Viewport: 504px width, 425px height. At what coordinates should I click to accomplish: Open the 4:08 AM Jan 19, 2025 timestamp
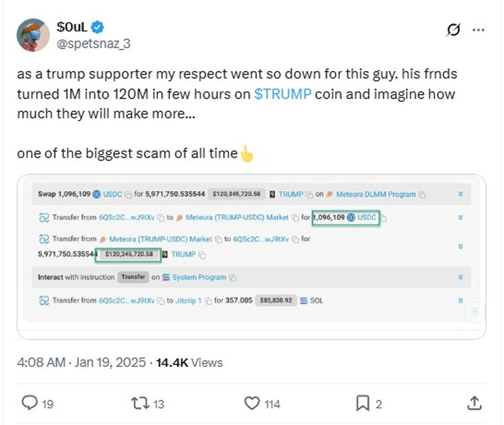[x=81, y=363]
